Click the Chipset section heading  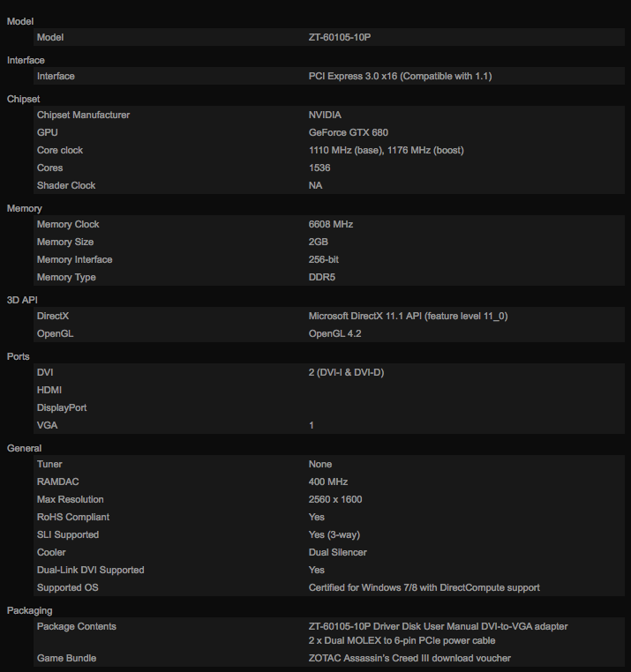click(x=24, y=99)
